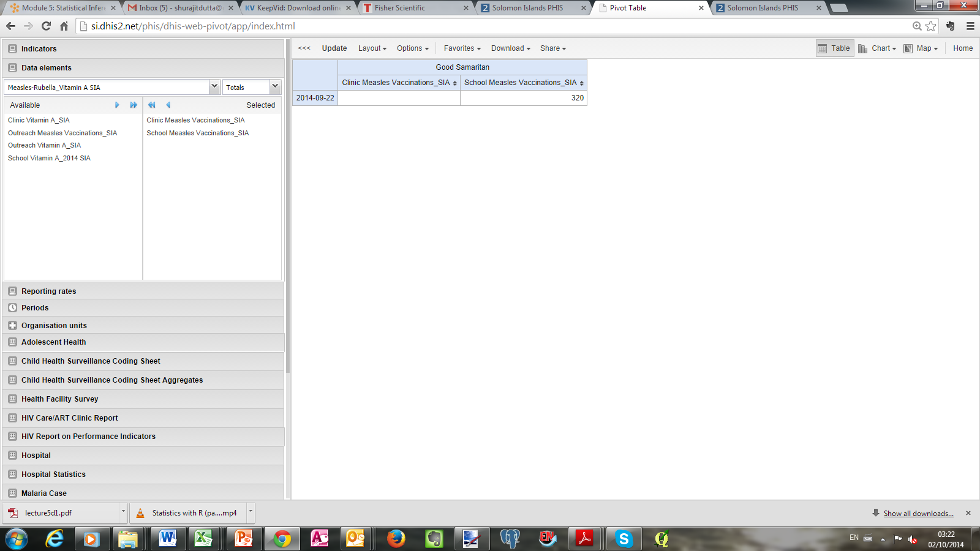Open downloaded lecture5d1.pdf file
Viewport: 980px width, 551px height.
(61, 513)
